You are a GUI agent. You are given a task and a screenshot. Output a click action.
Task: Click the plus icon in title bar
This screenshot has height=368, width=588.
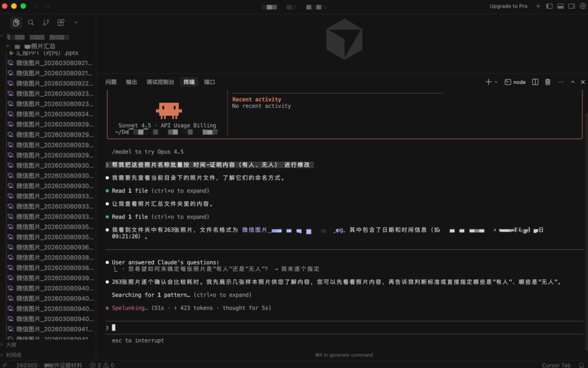coord(538,7)
